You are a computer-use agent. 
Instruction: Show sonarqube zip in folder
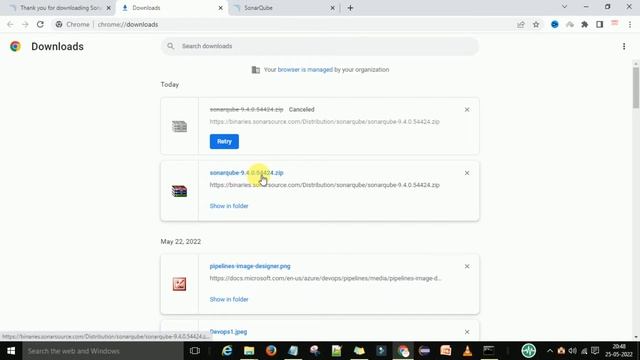(x=229, y=206)
